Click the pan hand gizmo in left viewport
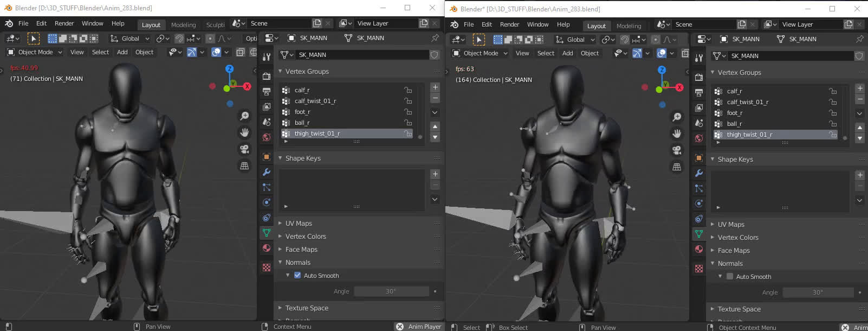The width and height of the screenshot is (868, 331). 244,132
